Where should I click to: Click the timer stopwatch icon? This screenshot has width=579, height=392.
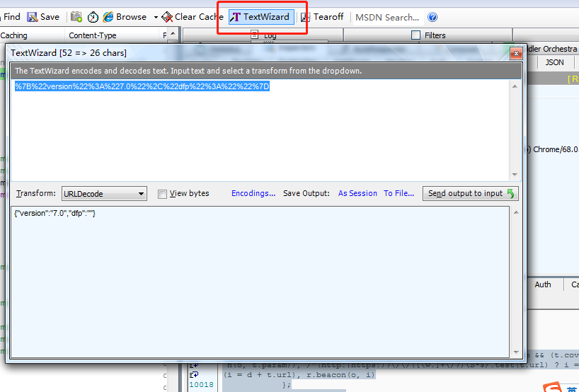pos(93,17)
